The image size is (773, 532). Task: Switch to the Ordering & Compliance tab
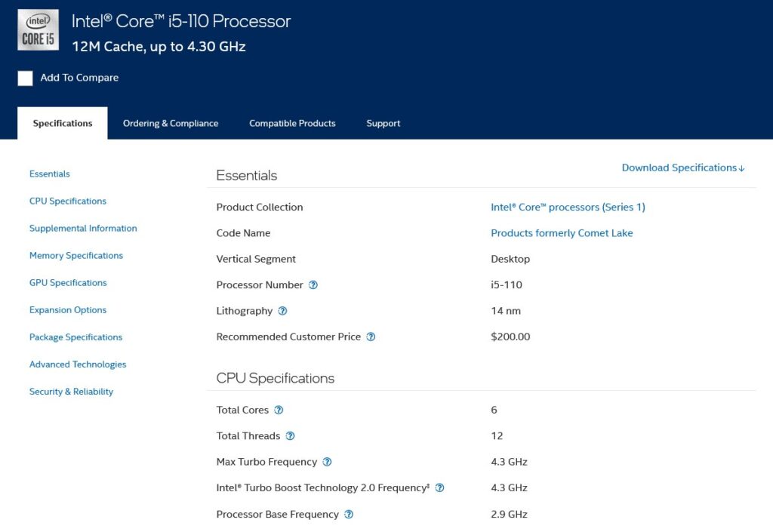tap(171, 124)
